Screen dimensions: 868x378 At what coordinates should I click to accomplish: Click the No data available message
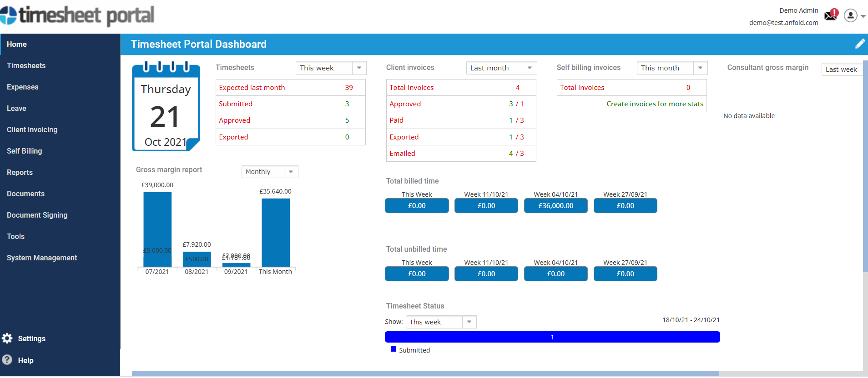(749, 116)
